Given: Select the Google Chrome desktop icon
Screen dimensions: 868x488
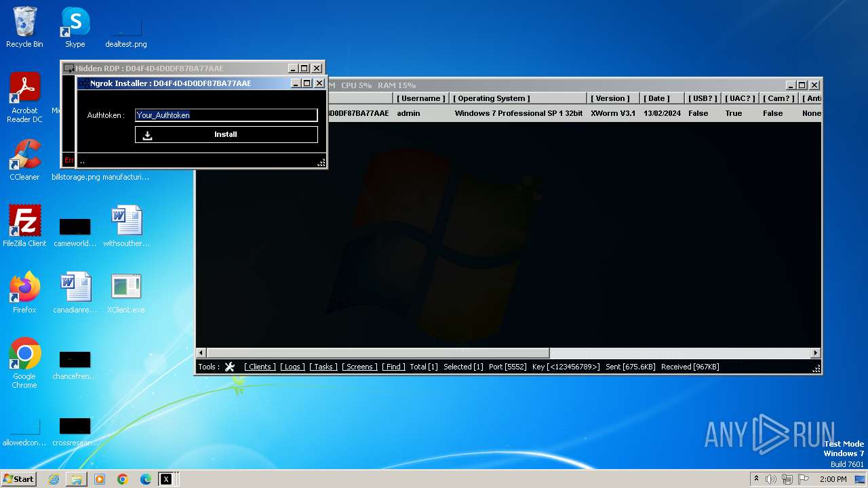Looking at the screenshot, I should pos(24,363).
